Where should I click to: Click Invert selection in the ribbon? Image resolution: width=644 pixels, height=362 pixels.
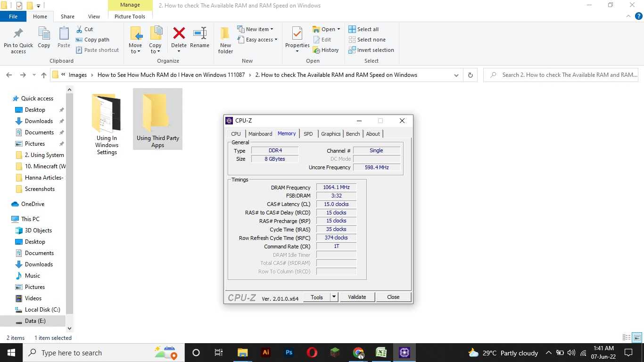371,50
